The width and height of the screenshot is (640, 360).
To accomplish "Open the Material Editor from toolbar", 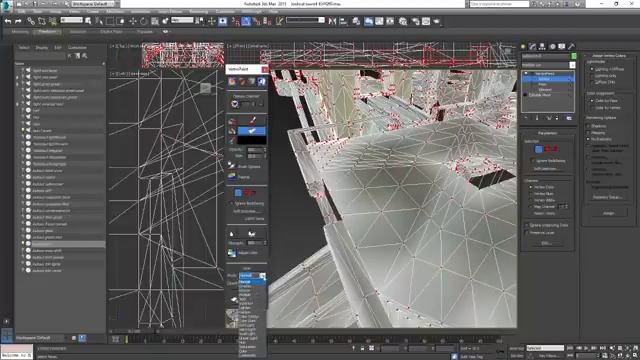I will (403, 21).
